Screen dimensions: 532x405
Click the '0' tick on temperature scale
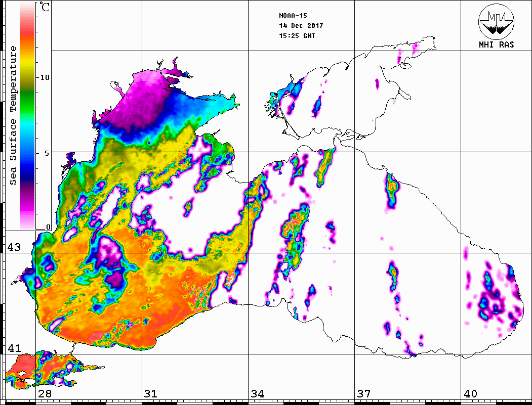click(48, 227)
